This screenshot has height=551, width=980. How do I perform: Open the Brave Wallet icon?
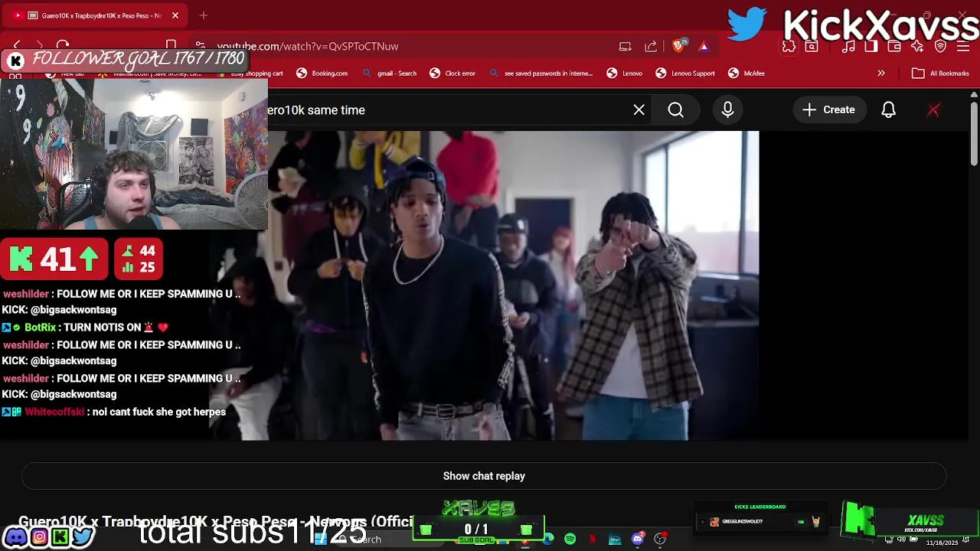pyautogui.click(x=894, y=47)
